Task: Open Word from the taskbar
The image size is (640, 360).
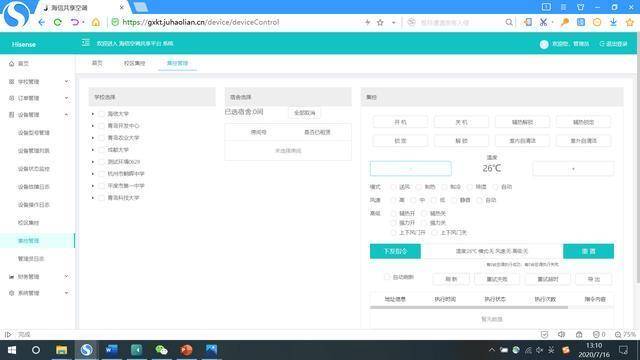Action: point(111,350)
